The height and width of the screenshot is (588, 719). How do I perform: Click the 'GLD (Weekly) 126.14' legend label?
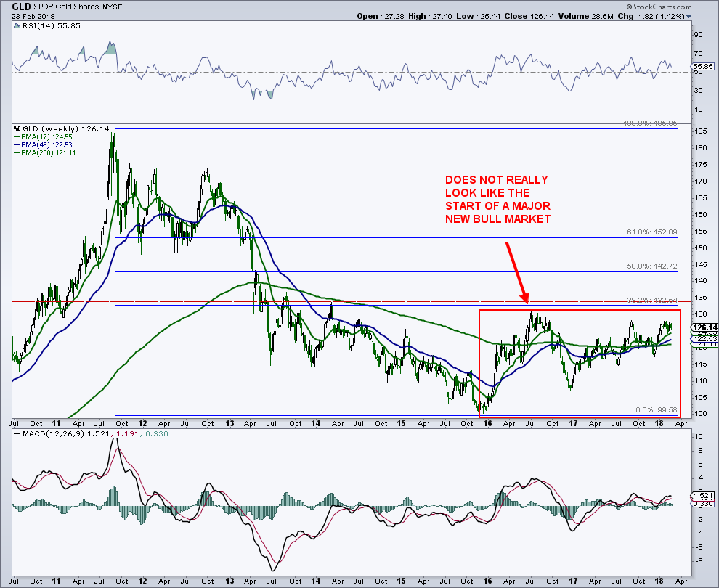point(66,128)
